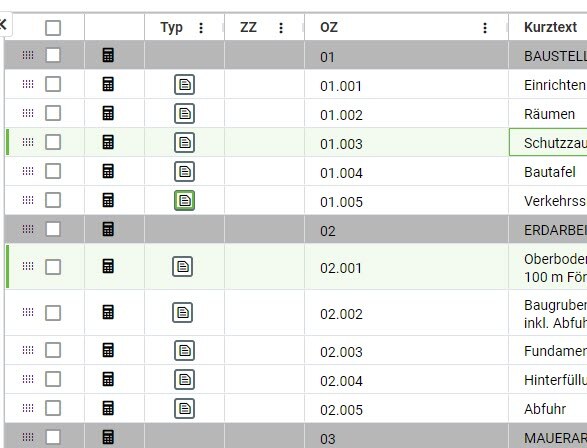Click the OZ cell 01.004

pos(341,173)
